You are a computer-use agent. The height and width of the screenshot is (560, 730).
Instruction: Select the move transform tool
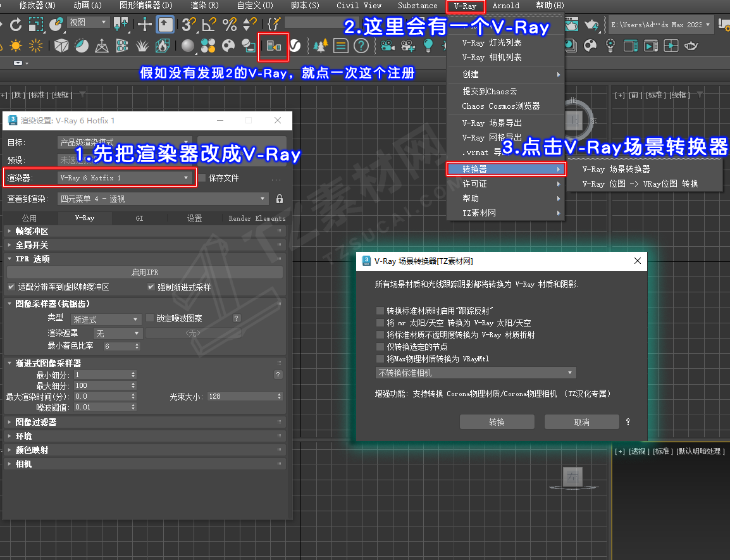(145, 25)
